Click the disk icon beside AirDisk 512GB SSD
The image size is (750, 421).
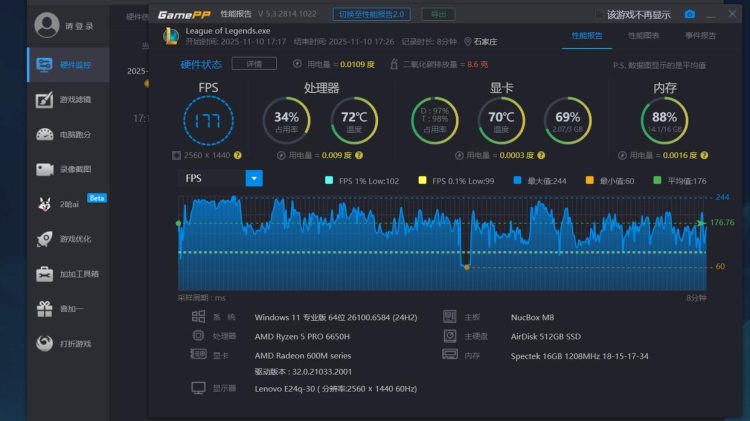pos(450,336)
